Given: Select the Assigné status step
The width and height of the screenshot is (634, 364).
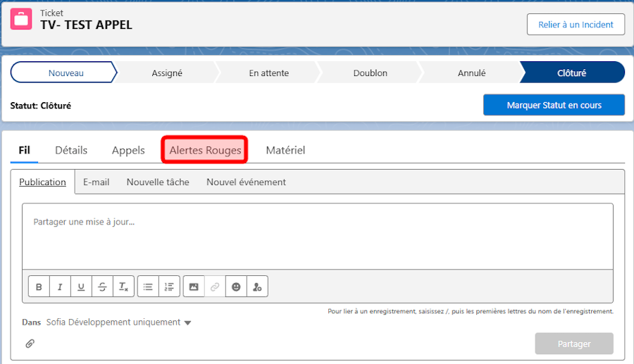Looking at the screenshot, I should point(166,73).
